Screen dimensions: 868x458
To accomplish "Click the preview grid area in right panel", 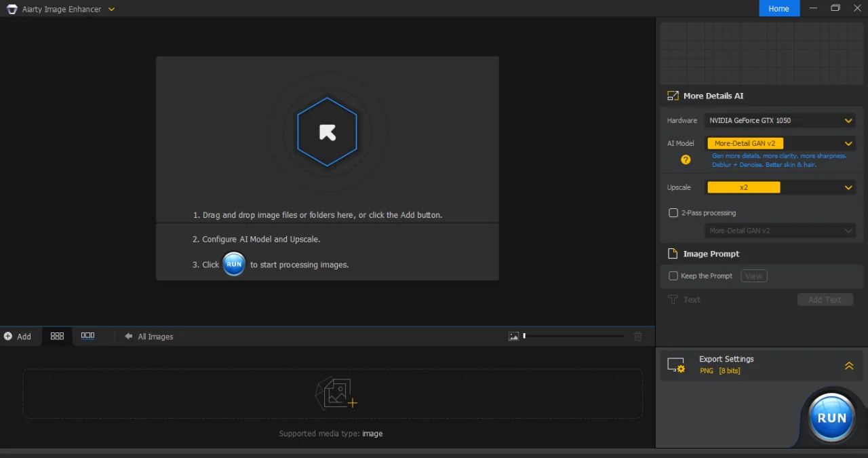I will click(762, 53).
